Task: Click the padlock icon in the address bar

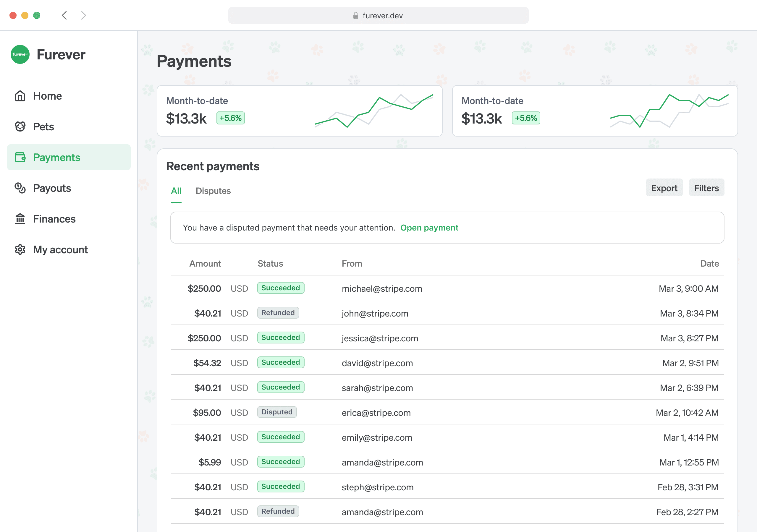Action: pyautogui.click(x=355, y=15)
